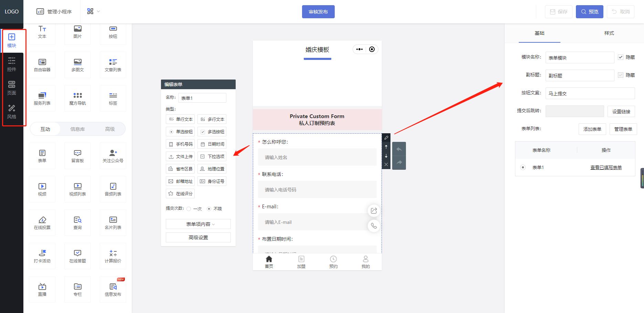Click 高级设置 in the edit form panel
The width and height of the screenshot is (644, 313).
[198, 238]
